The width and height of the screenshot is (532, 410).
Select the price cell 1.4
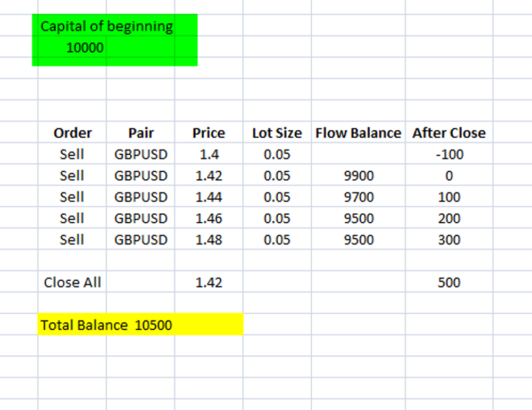pyautogui.click(x=209, y=154)
